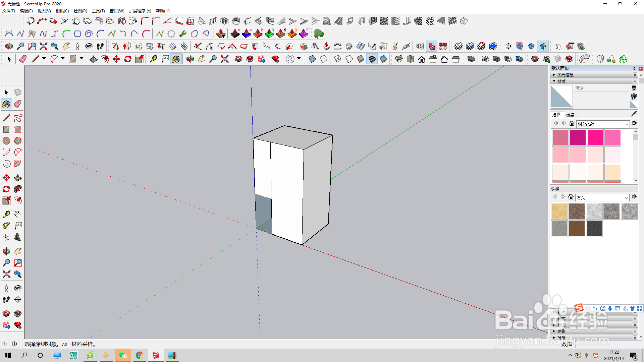Select the Push/Pull tool in left toolbar

click(x=18, y=178)
